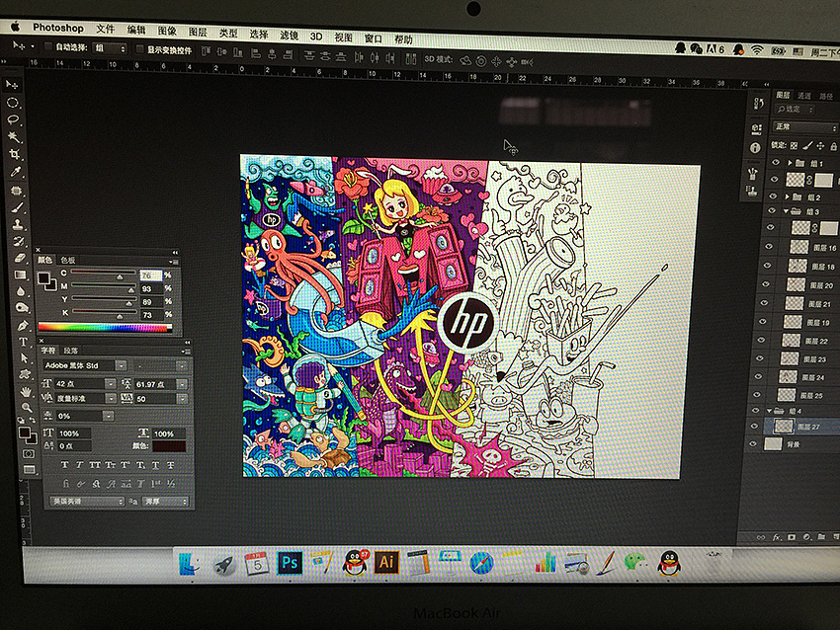Enable the 显示变换控件 checkbox
Viewport: 840px width, 630px height.
(x=139, y=48)
